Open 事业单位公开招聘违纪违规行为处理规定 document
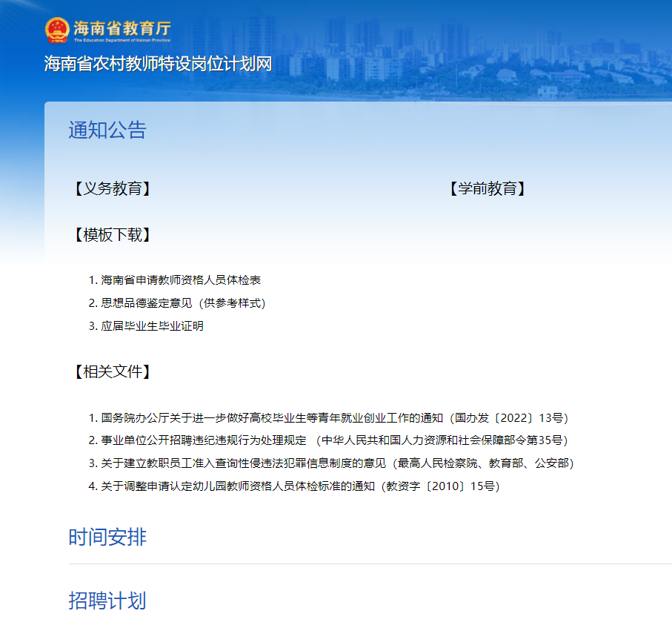 pos(334,440)
